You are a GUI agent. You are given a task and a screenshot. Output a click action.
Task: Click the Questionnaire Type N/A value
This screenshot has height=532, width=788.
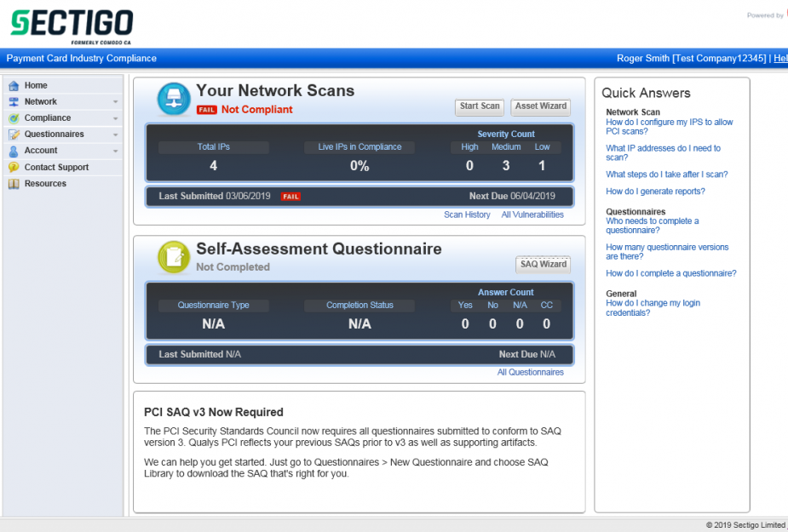point(213,324)
